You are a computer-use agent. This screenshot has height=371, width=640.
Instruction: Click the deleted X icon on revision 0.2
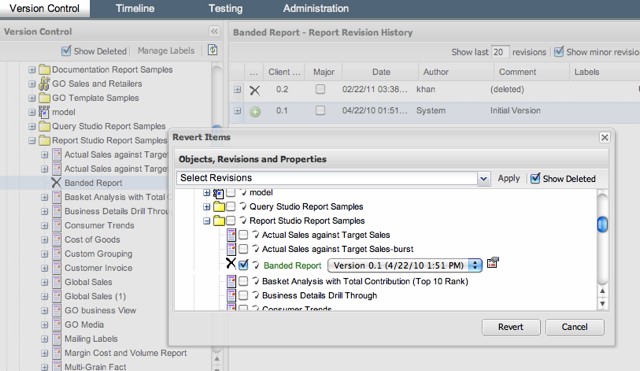click(x=255, y=90)
